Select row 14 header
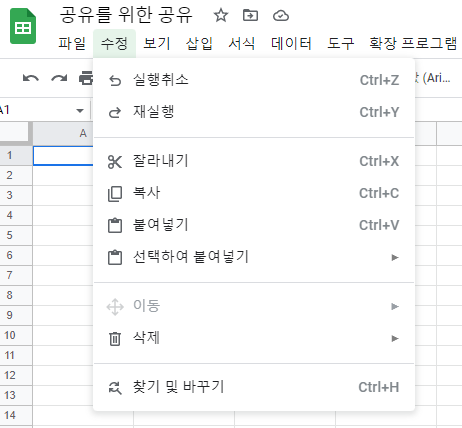 tap(16, 415)
